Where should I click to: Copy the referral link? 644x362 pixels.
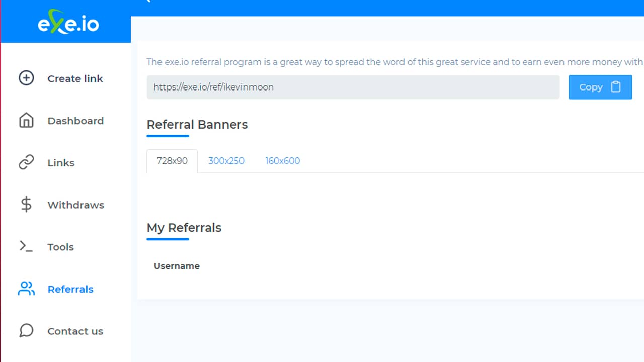coord(600,87)
